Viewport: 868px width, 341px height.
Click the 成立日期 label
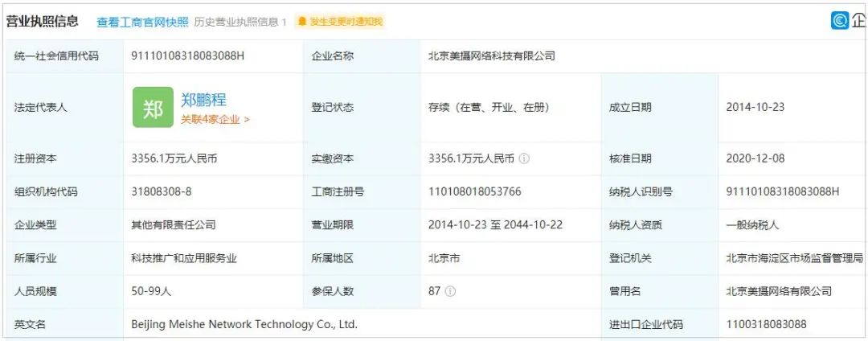pos(630,108)
